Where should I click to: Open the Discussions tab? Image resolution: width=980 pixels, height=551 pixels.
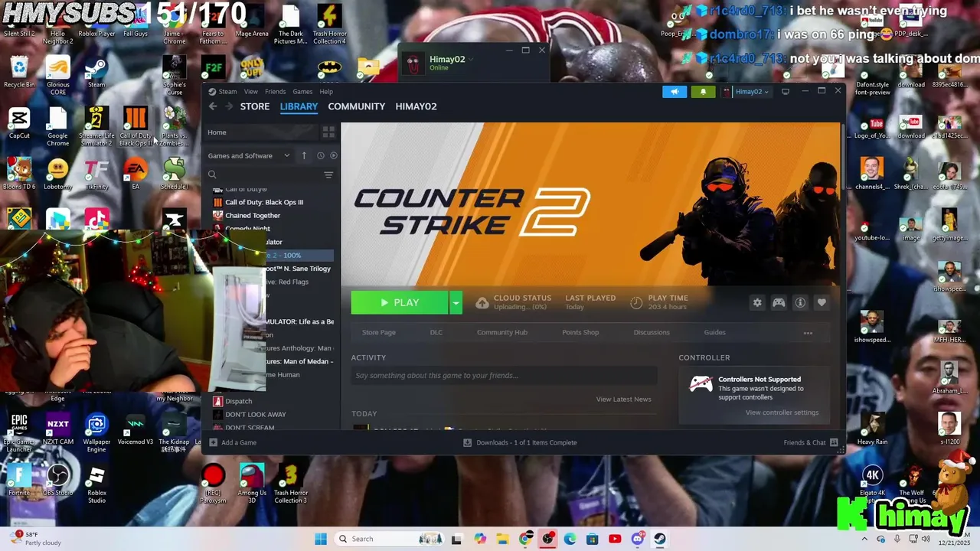click(x=652, y=332)
